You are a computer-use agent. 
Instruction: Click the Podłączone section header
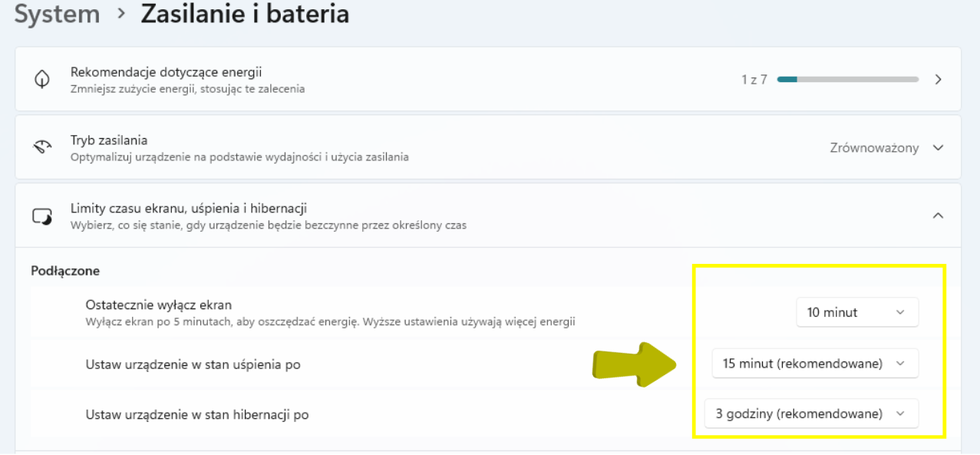tap(65, 271)
